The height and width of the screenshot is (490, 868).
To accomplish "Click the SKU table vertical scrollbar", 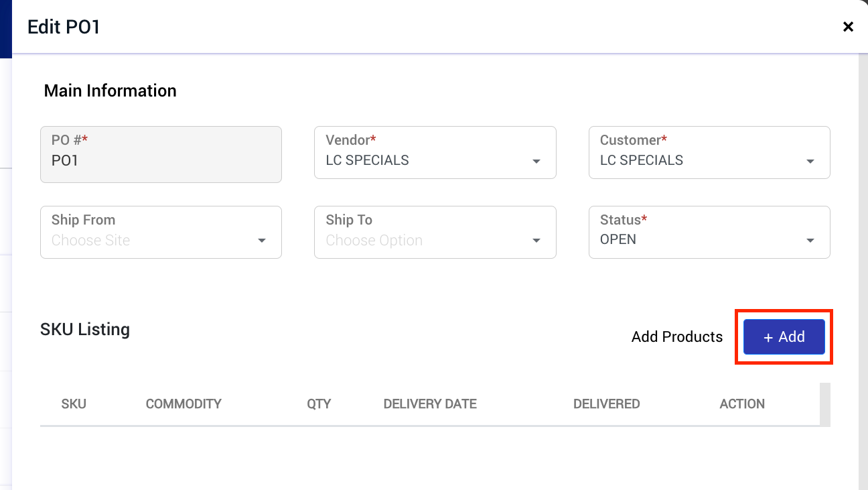I will 825,404.
